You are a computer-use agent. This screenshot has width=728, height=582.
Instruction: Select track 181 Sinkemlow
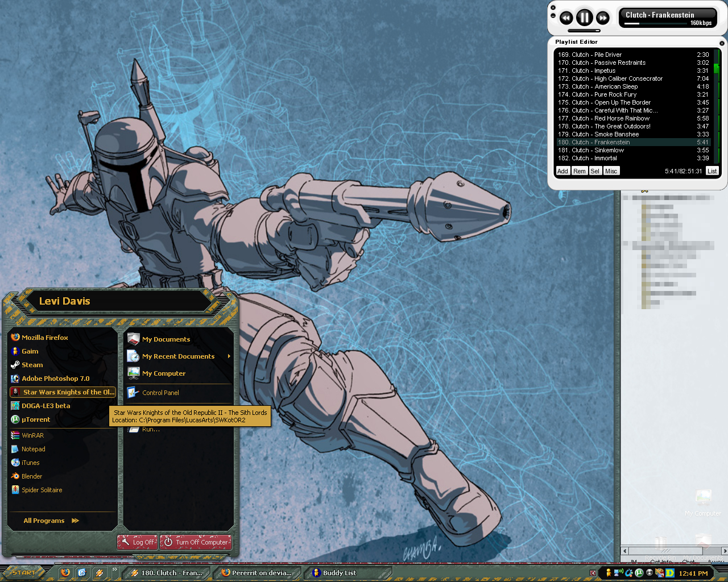tap(634, 151)
